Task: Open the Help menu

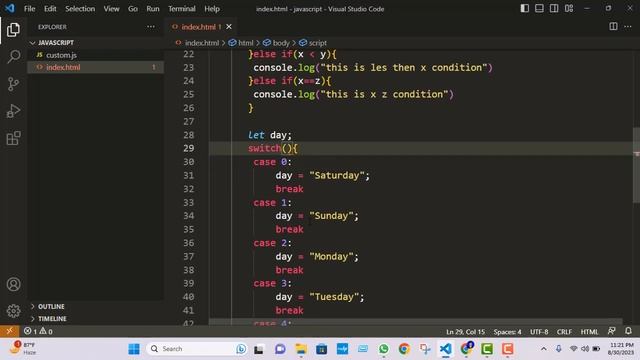Action: 212,9
